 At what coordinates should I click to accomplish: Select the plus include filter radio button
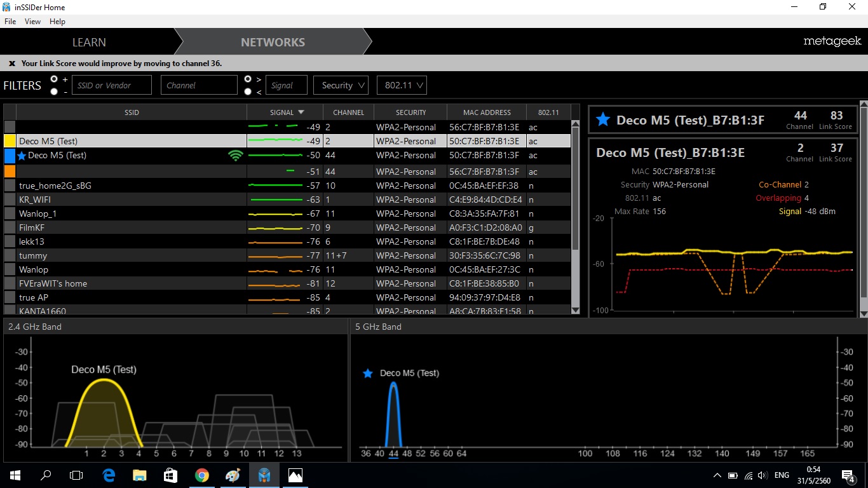coord(54,79)
